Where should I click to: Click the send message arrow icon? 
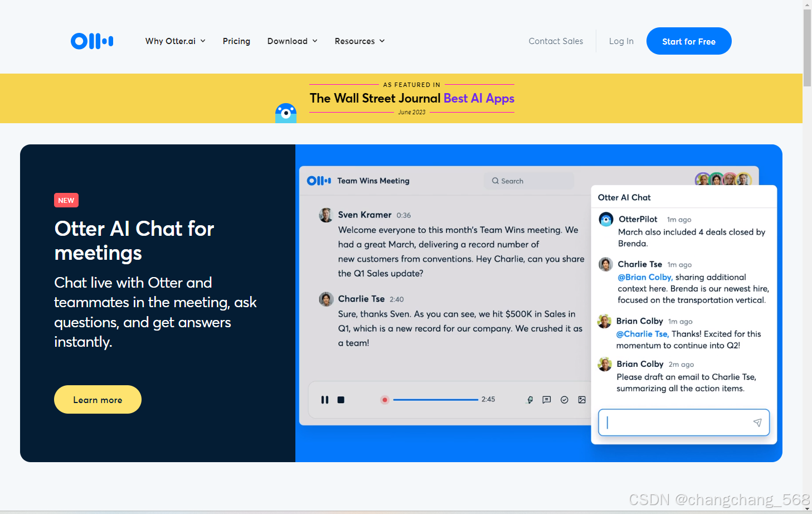(757, 423)
